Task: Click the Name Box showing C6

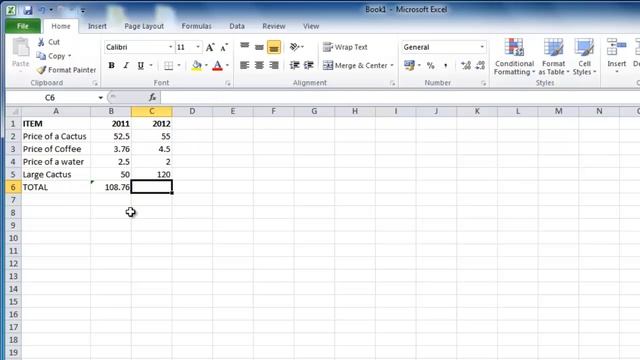Action: 51,98
